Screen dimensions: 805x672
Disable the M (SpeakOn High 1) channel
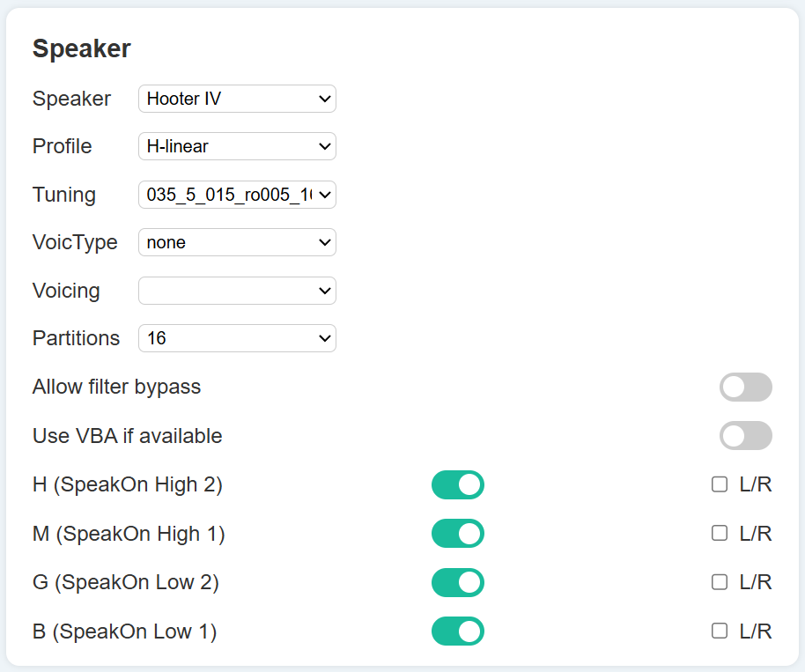(x=458, y=534)
